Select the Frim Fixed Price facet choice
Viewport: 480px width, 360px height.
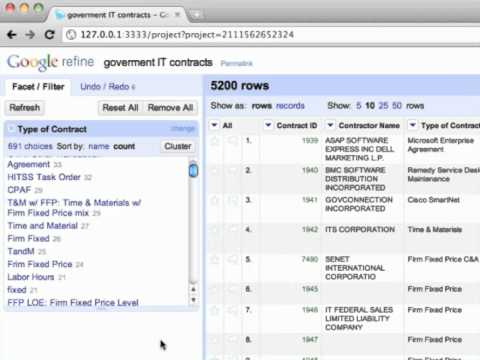pyautogui.click(x=40, y=264)
